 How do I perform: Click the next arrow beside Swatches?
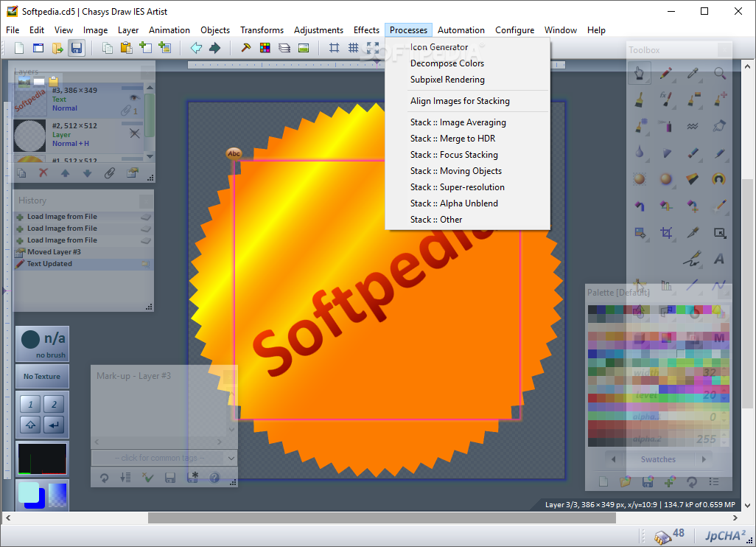click(704, 459)
